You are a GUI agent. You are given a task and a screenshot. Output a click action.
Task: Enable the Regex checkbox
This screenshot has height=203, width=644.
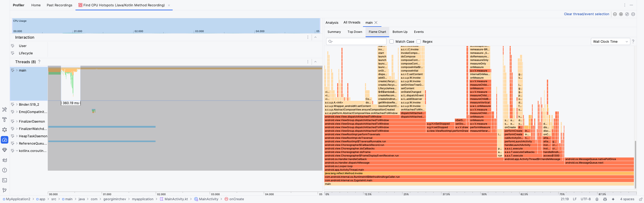(x=419, y=41)
